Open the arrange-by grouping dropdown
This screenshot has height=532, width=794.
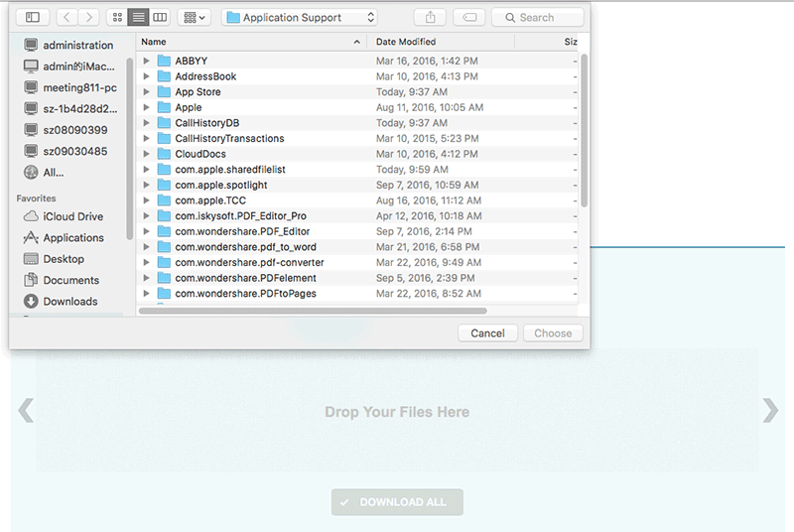point(195,17)
